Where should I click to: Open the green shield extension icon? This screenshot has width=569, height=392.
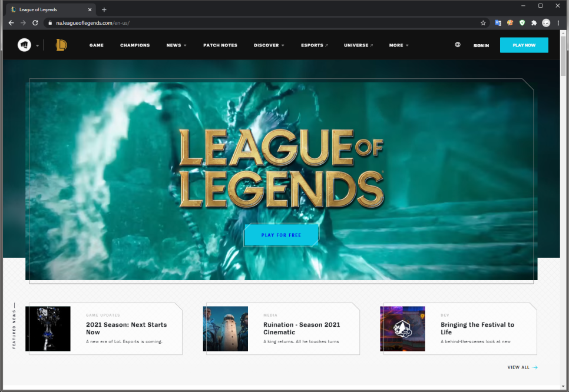tap(522, 23)
